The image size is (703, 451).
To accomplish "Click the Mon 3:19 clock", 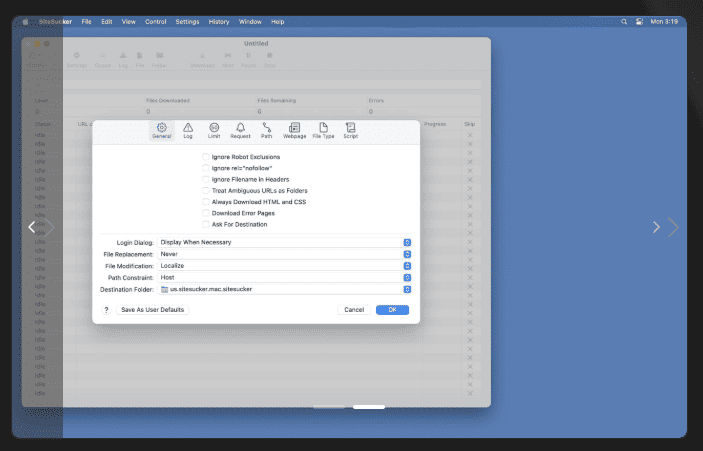I will 664,22.
